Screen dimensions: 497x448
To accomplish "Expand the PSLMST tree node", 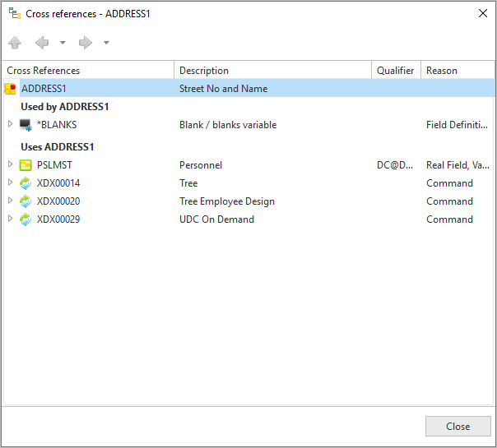I will point(10,164).
